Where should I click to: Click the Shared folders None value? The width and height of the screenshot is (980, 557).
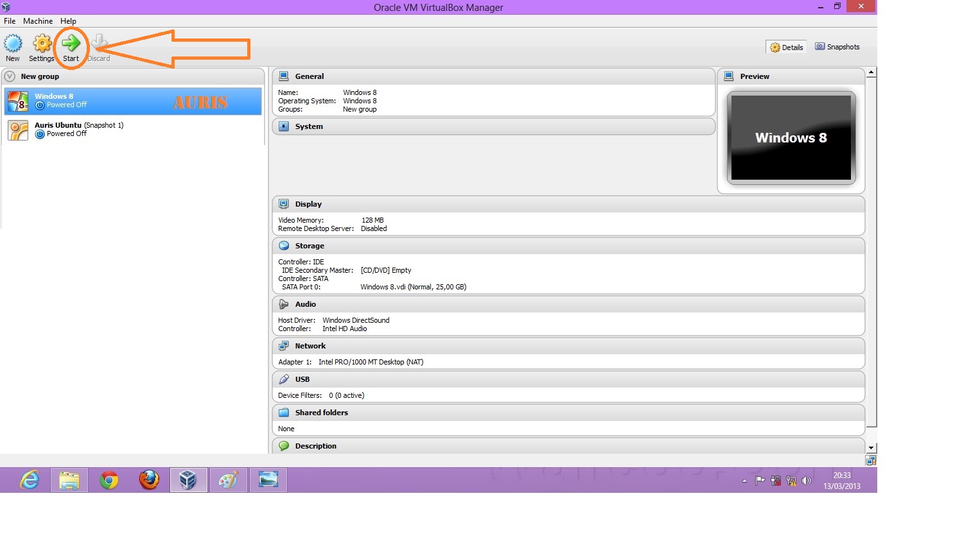pos(286,429)
